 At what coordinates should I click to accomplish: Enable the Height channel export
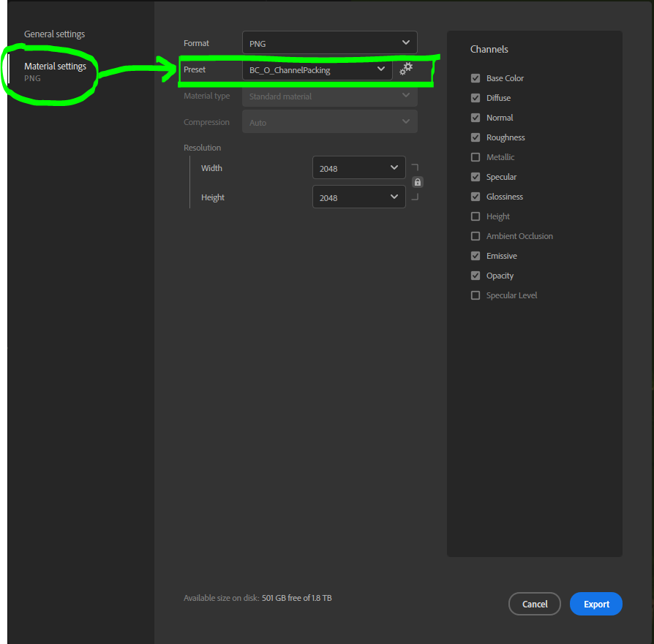click(x=475, y=216)
